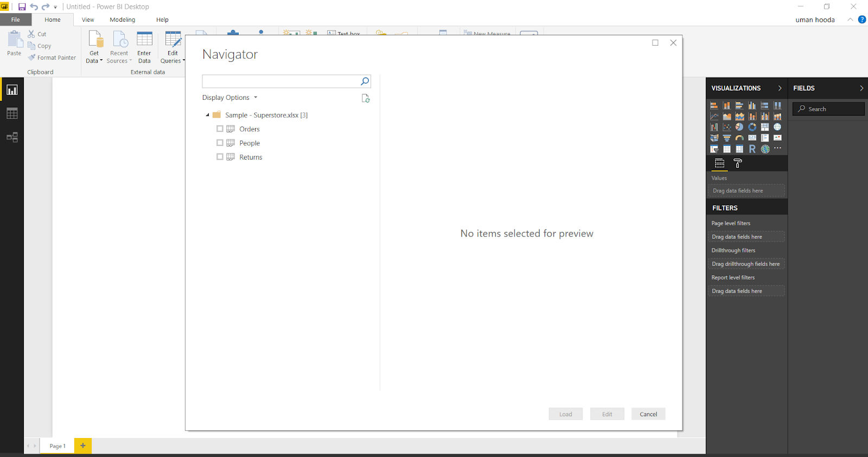This screenshot has width=868, height=457.
Task: Choose the Line chart visualization
Action: click(714, 116)
